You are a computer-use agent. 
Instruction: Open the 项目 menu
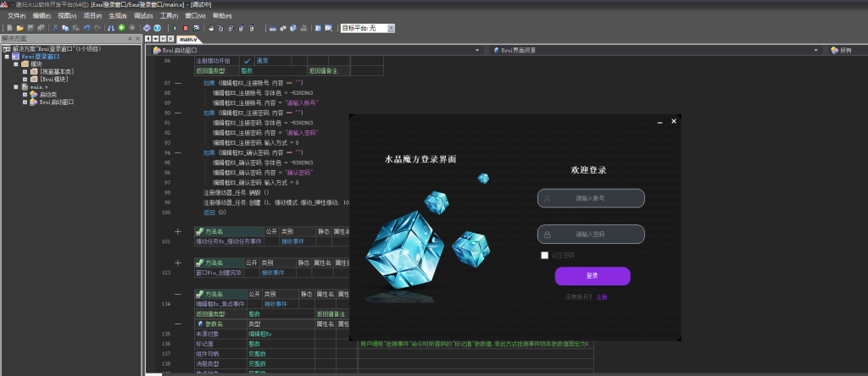click(92, 16)
